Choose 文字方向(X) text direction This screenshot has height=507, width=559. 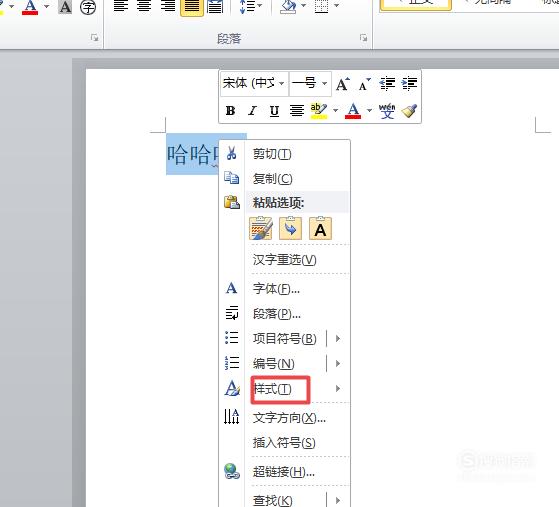pyautogui.click(x=289, y=418)
